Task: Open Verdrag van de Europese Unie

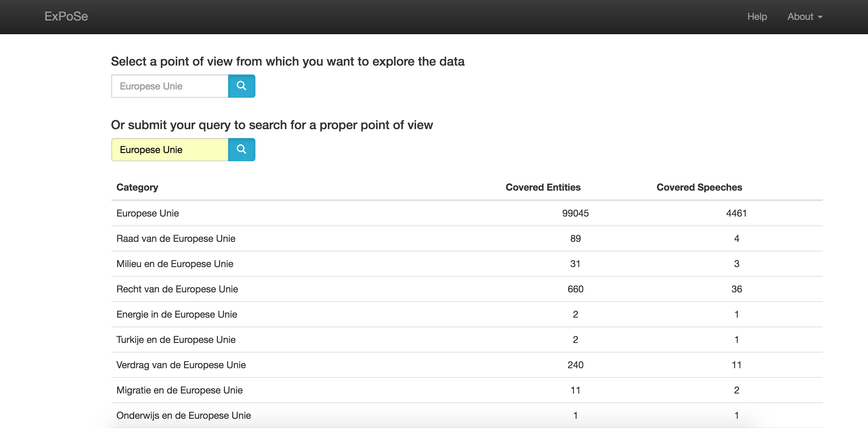Action: (x=181, y=365)
